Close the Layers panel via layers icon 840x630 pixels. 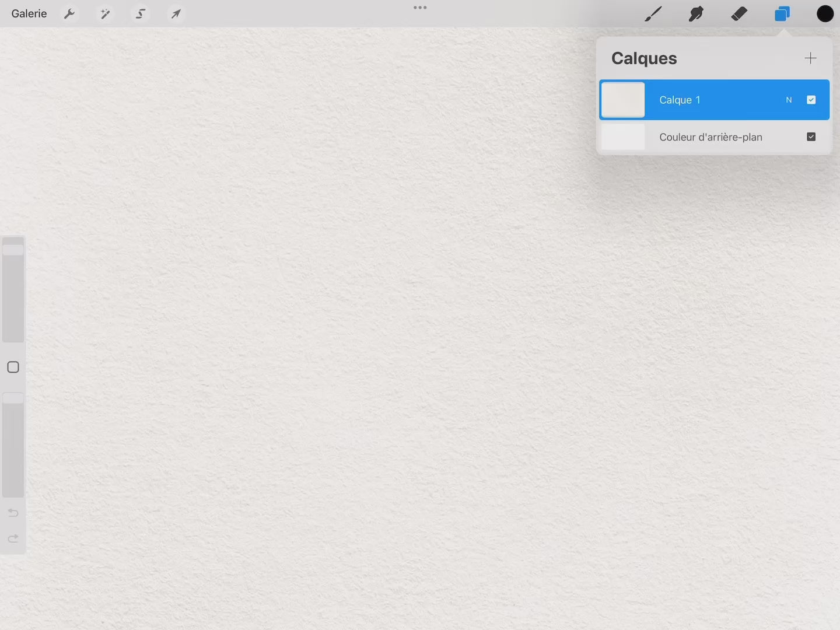[782, 13]
